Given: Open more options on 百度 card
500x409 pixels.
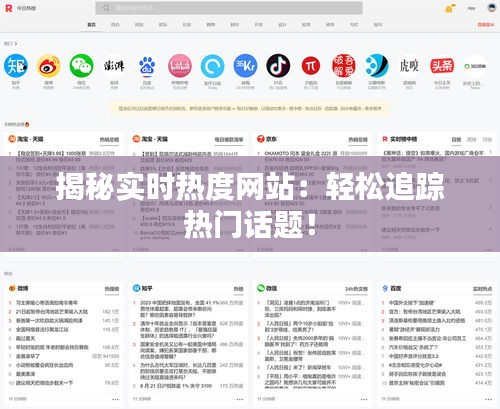Looking at the screenshot, I should (x=488, y=399).
